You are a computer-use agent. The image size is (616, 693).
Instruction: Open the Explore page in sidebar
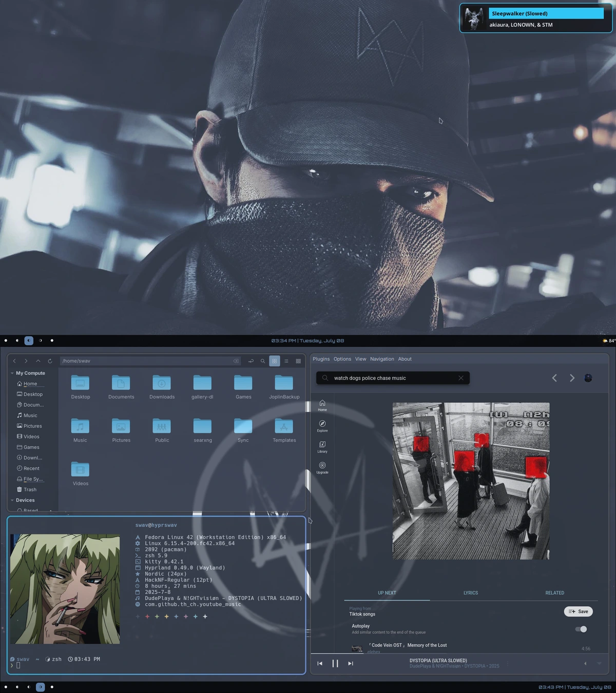322,426
